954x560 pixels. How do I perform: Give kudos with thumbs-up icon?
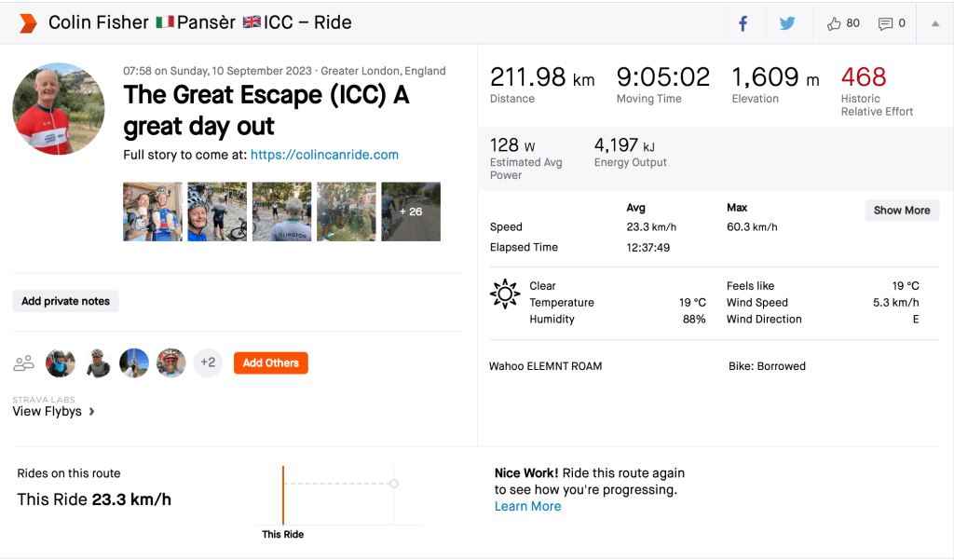[834, 23]
